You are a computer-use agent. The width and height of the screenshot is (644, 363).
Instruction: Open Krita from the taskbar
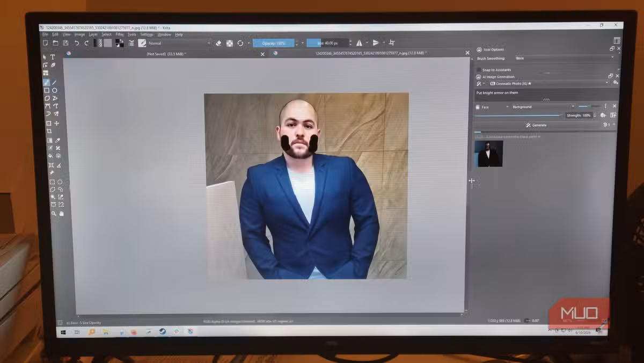(x=190, y=332)
